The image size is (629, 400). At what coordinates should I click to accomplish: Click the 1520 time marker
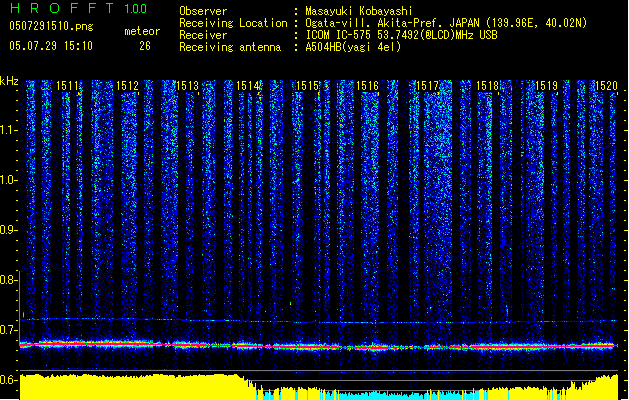click(x=606, y=86)
